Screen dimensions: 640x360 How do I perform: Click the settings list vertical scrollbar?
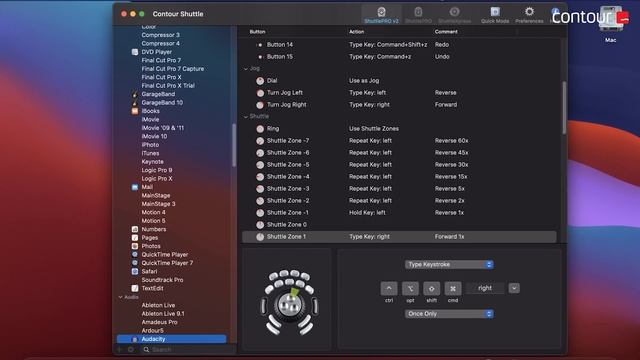click(564, 108)
